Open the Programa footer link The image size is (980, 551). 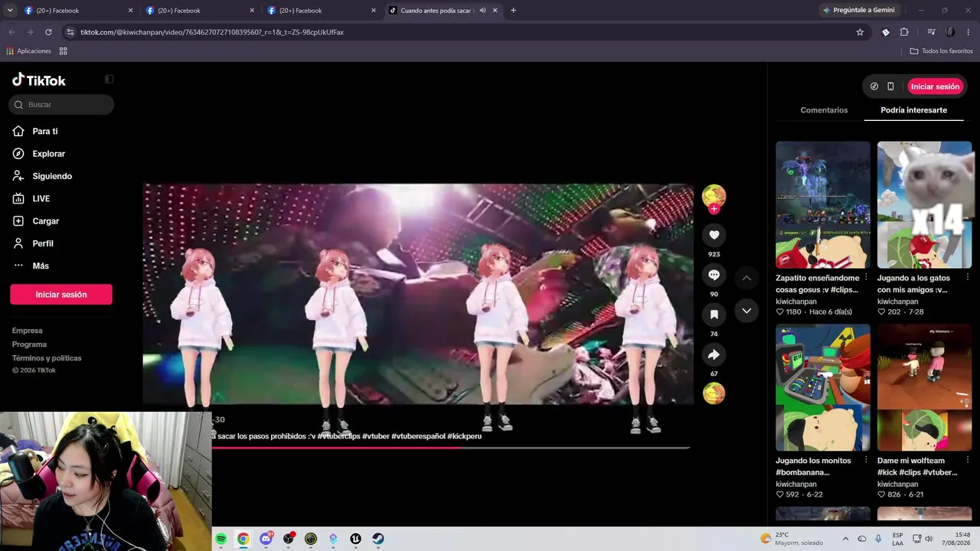tap(29, 344)
